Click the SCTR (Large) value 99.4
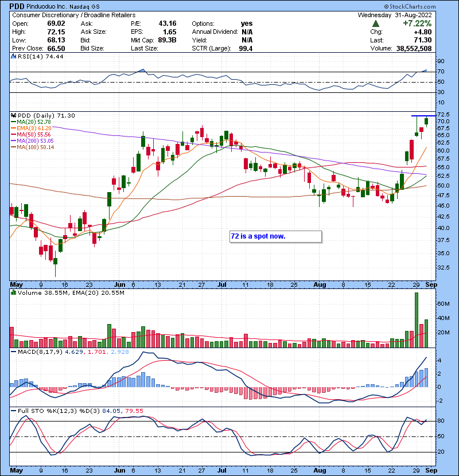The width and height of the screenshot is (459, 476). (x=246, y=48)
